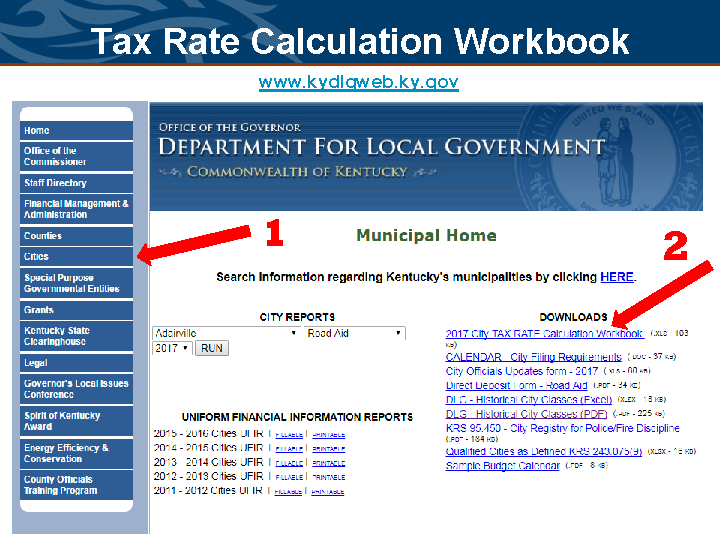Open 2012-2013 Cities UFIR printable form
This screenshot has height=540, width=720.
pyautogui.click(x=328, y=477)
